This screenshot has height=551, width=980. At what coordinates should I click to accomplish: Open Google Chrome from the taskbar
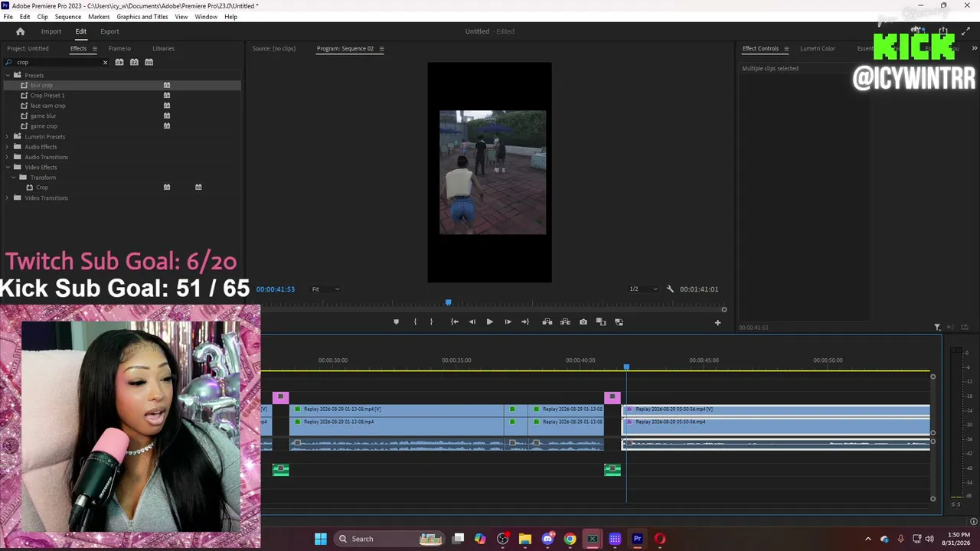click(570, 539)
